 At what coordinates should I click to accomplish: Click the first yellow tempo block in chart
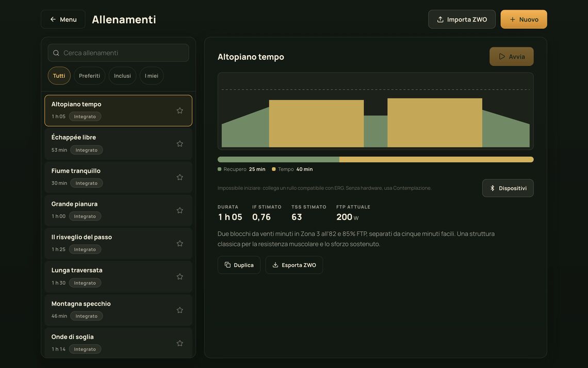316,123
